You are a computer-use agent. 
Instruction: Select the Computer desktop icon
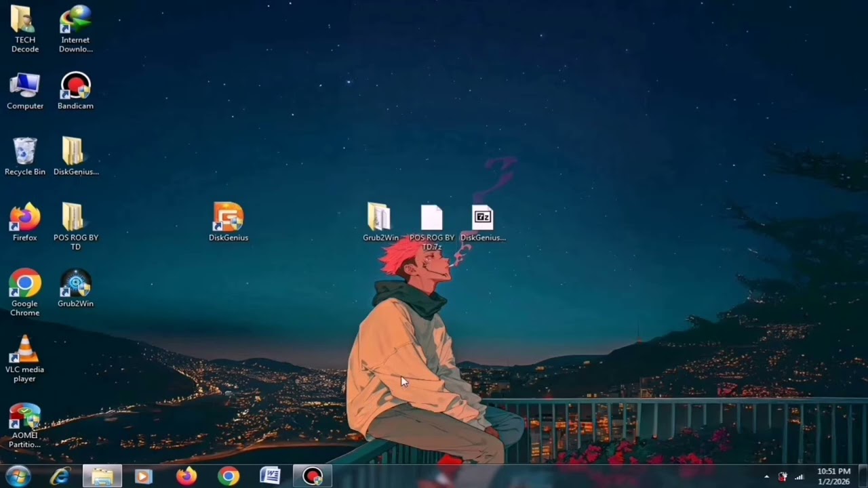click(25, 91)
